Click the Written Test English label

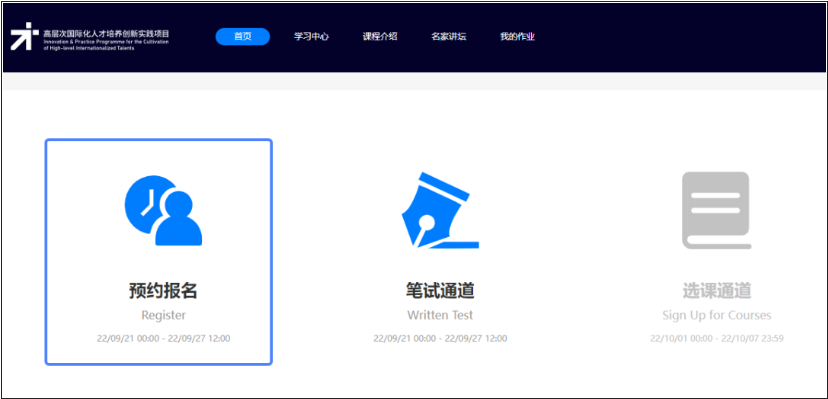[x=440, y=316]
